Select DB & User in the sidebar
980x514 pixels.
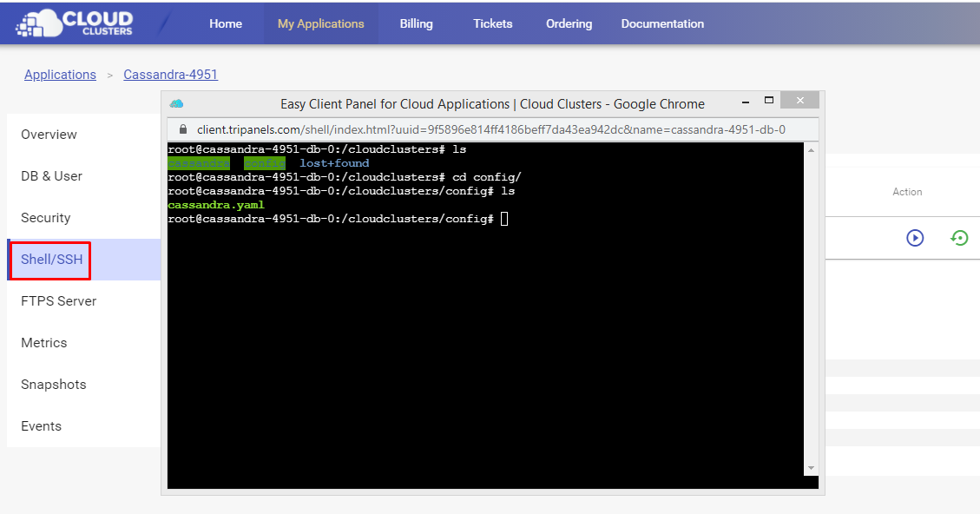tap(83, 176)
